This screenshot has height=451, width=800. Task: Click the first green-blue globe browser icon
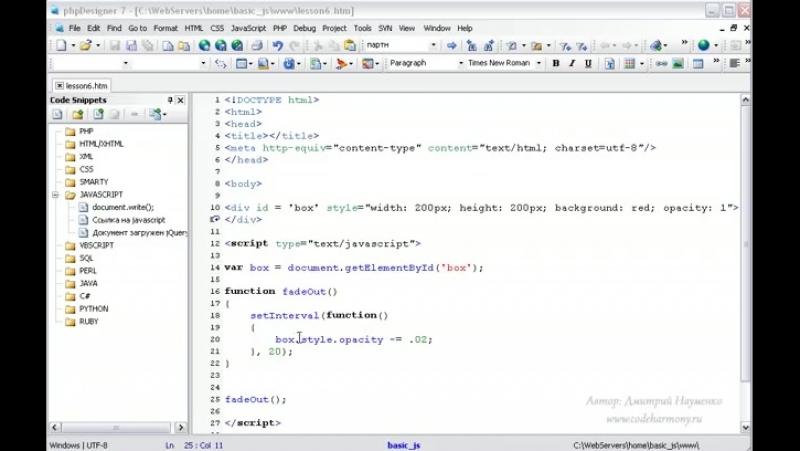(204, 45)
